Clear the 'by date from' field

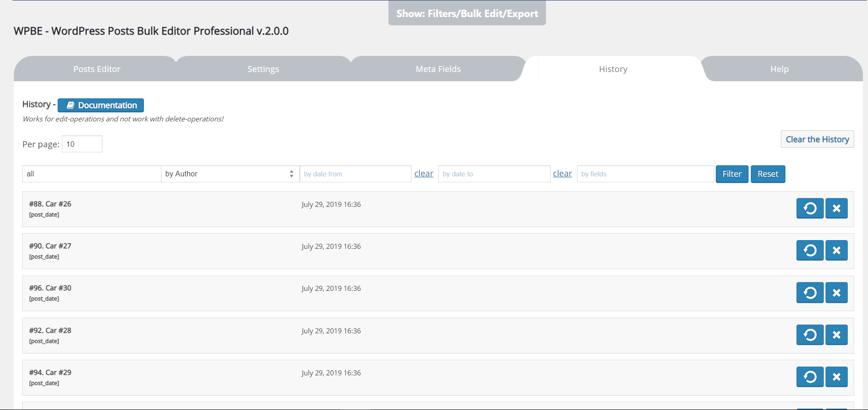pyautogui.click(x=423, y=174)
